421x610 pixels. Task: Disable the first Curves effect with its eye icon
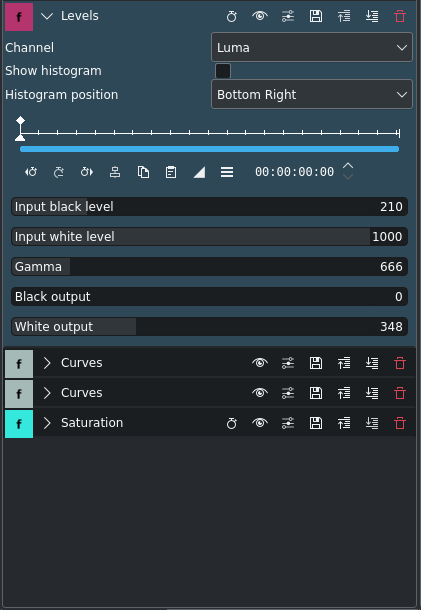tap(260, 363)
